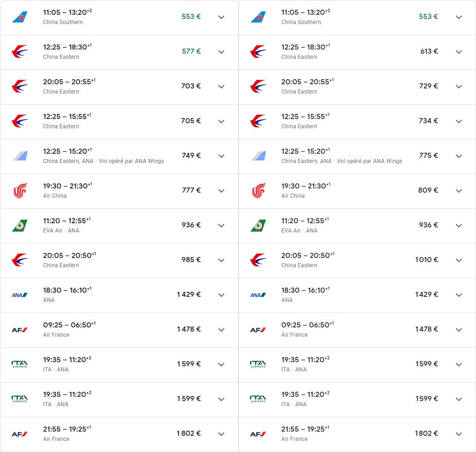
Task: Click China Eastern logo on 705 € flight
Action: 20,121
